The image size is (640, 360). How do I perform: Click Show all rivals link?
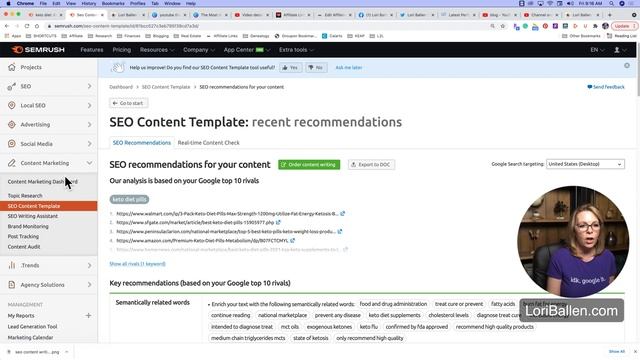[138, 264]
